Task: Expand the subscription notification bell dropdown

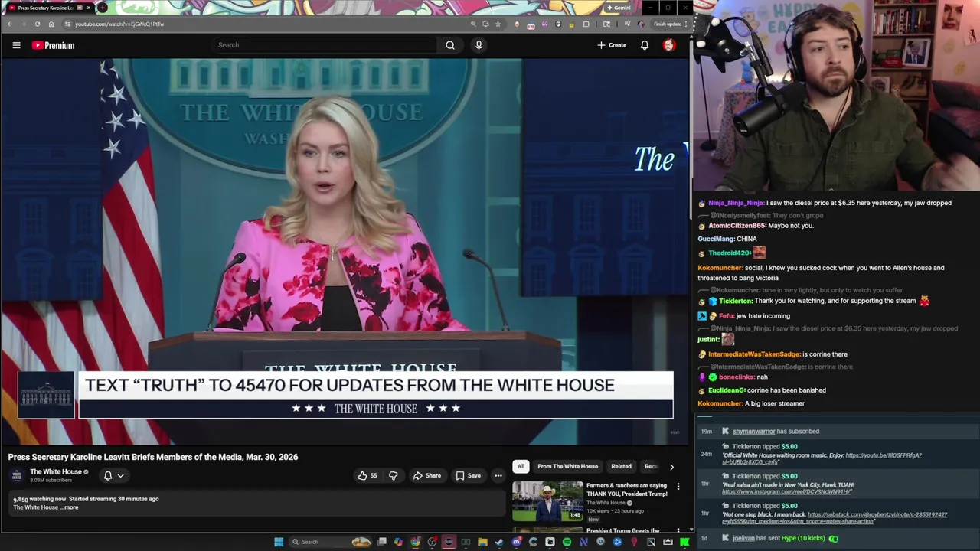Action: [x=113, y=475]
